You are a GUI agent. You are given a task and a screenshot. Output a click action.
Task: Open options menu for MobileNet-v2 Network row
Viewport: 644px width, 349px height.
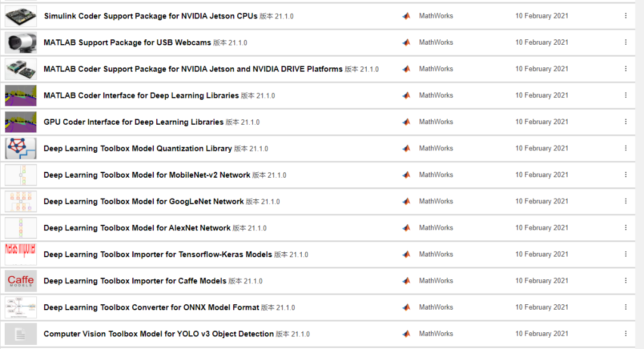click(x=626, y=175)
